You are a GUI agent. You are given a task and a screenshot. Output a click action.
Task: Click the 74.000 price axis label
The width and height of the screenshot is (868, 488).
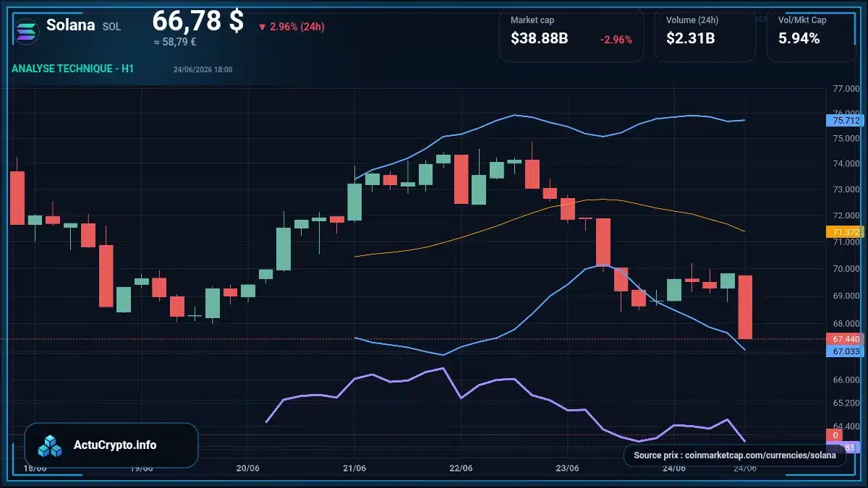tap(846, 164)
